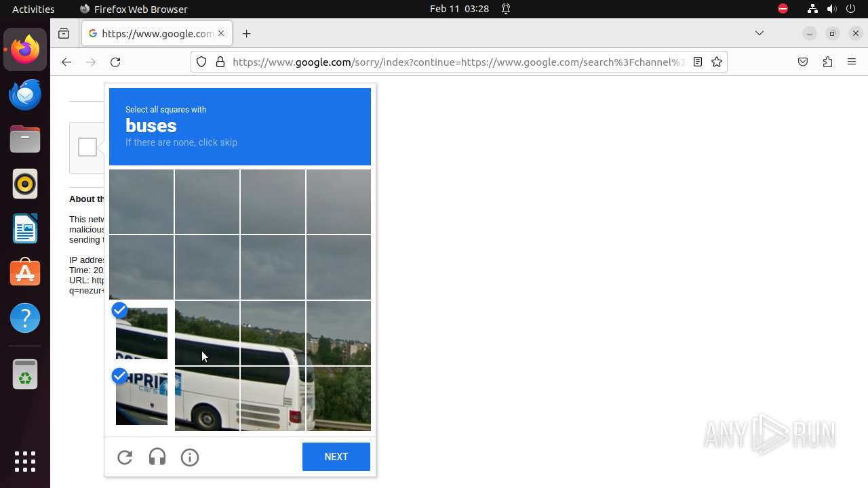Screen dimensions: 868x488
Task: Toggle the notification bell icon
Action: tap(506, 9)
